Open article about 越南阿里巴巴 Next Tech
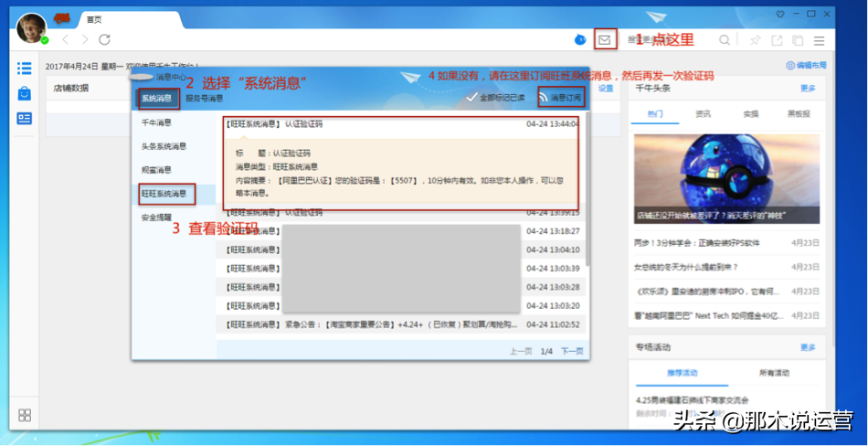868x446 pixels. (x=709, y=316)
